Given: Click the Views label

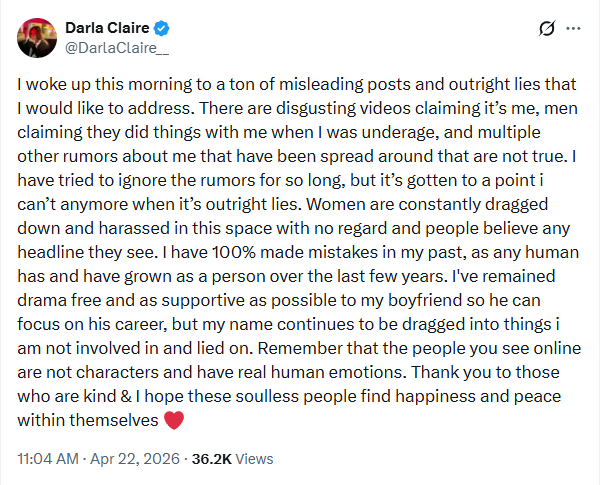Looking at the screenshot, I should point(254,459).
